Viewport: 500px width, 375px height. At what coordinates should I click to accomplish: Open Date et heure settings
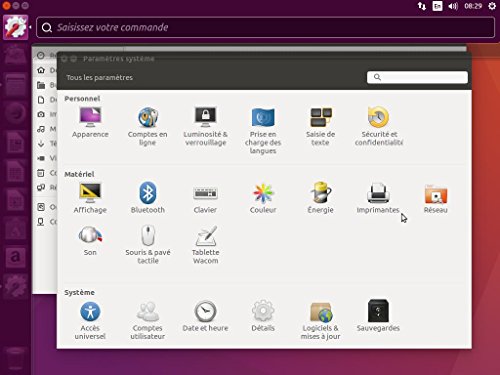[x=205, y=317]
